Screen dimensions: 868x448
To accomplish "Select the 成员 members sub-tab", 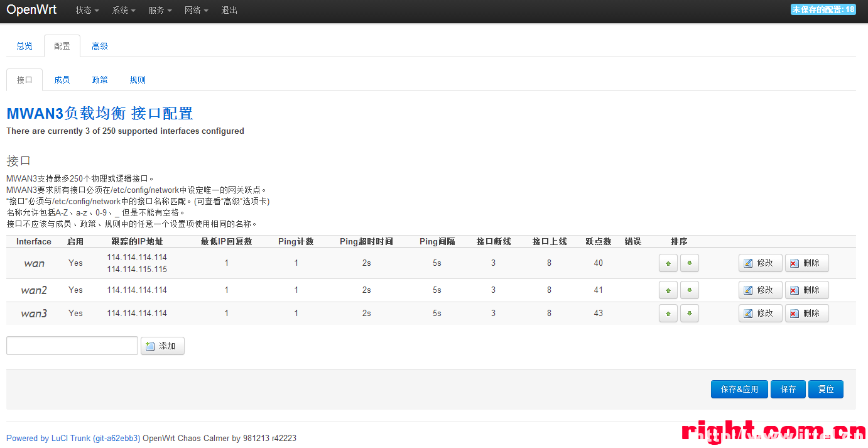I will point(62,80).
